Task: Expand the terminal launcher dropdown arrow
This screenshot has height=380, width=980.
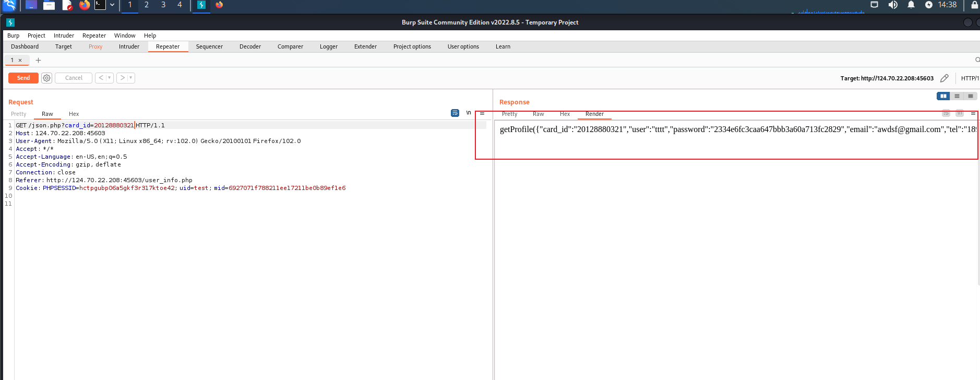Action: (x=112, y=5)
